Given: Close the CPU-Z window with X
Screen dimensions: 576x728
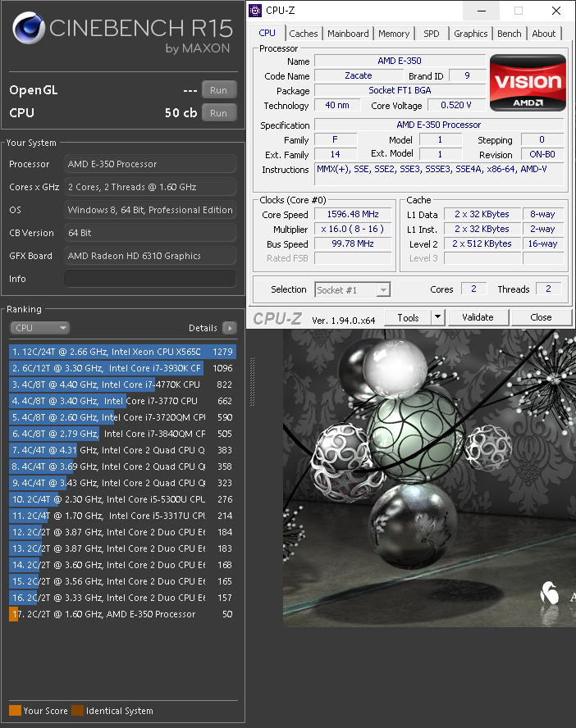Looking at the screenshot, I should click(x=556, y=11).
